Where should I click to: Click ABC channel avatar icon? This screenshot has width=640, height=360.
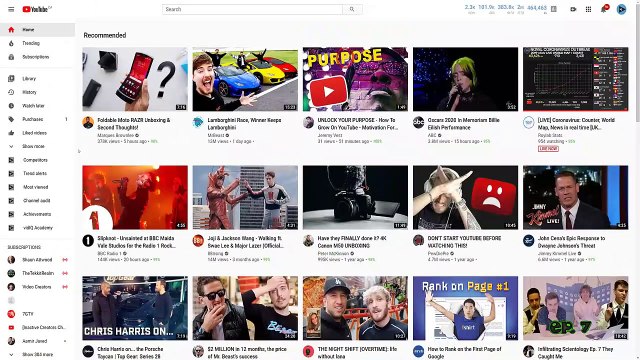coord(418,122)
